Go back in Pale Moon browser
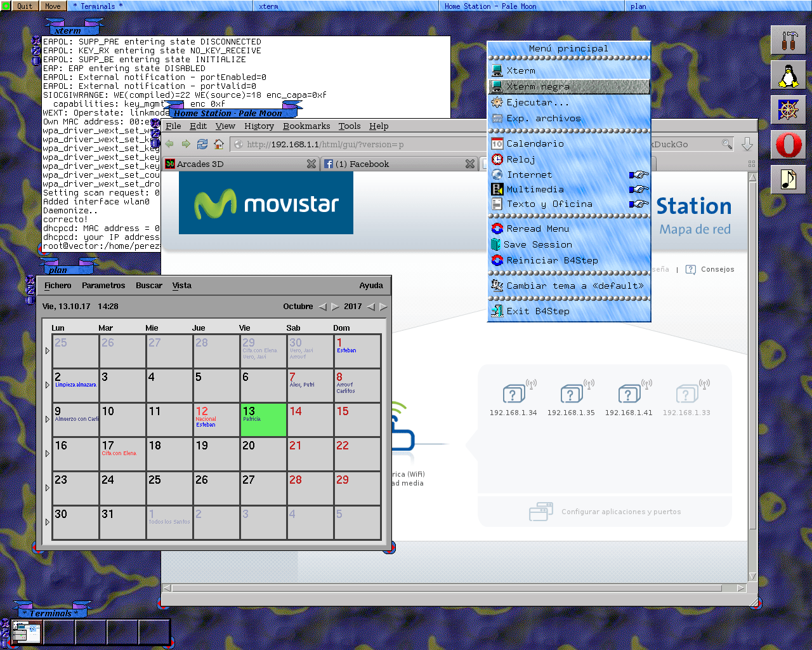Screen dimensions: 812x650 [x=169, y=144]
